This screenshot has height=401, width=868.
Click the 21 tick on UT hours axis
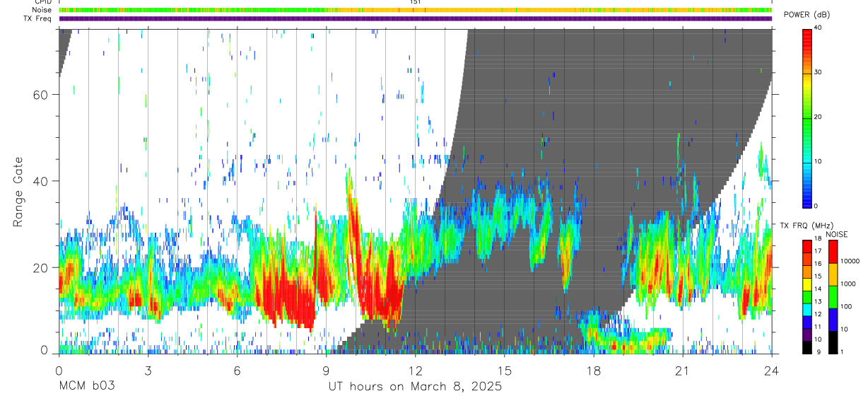coord(682,370)
